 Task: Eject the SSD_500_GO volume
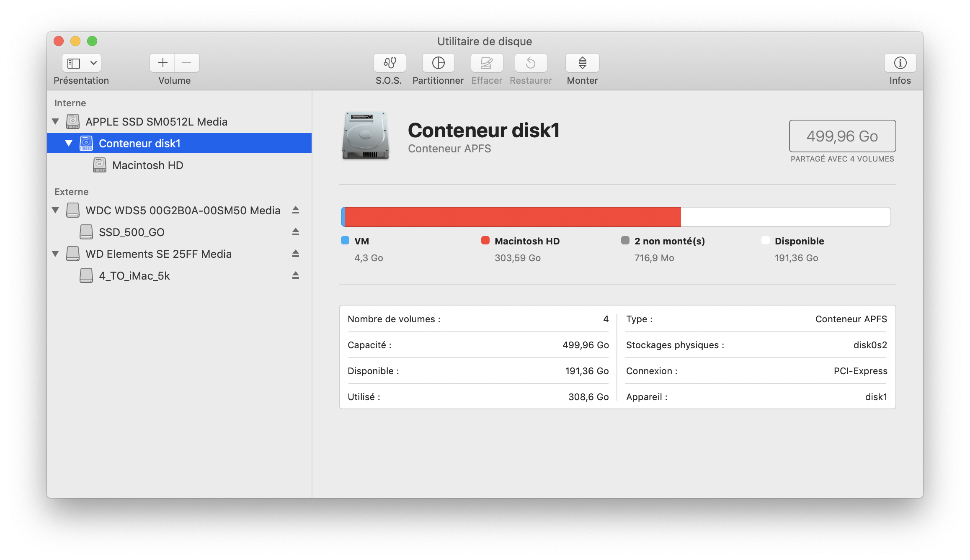[x=296, y=232]
